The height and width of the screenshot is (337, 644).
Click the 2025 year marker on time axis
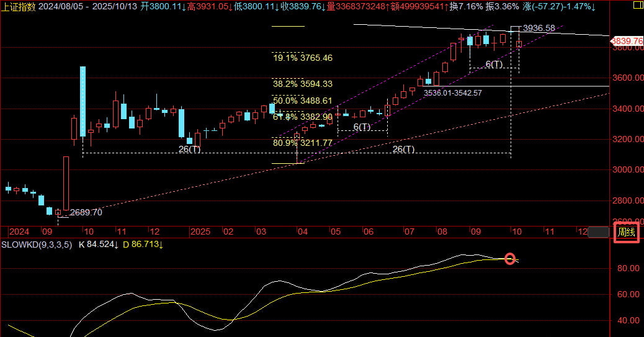pos(200,231)
